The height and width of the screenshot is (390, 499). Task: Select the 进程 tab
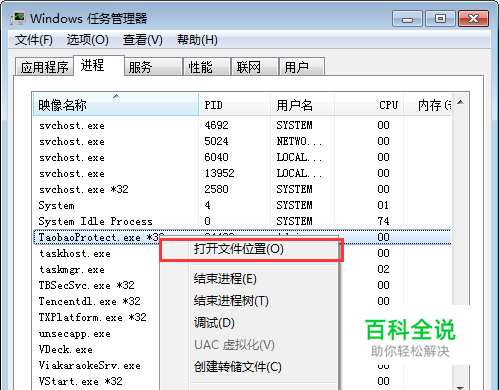99,65
